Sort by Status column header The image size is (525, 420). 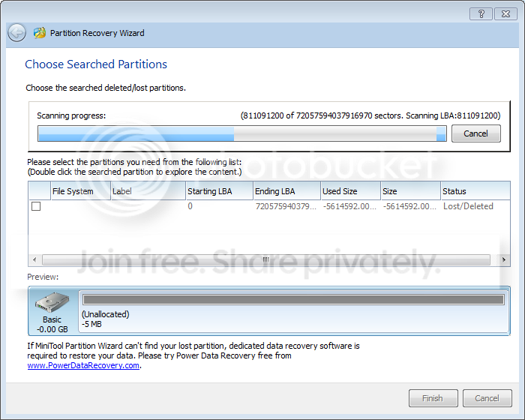click(x=475, y=191)
